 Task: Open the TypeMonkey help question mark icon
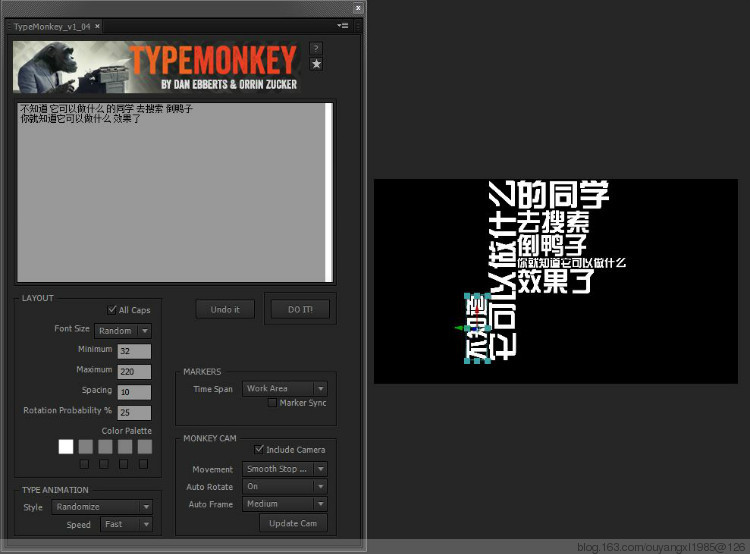(316, 48)
